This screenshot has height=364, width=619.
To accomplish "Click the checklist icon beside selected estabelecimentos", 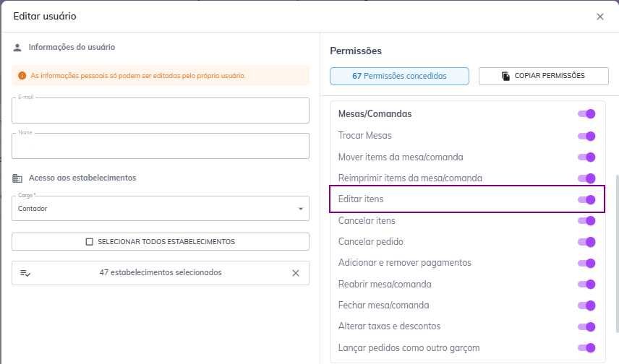I will tap(25, 273).
